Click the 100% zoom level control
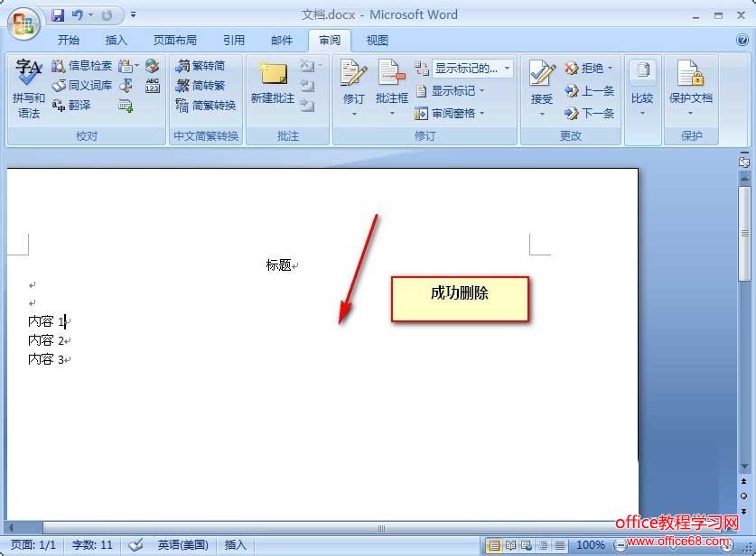 591,544
